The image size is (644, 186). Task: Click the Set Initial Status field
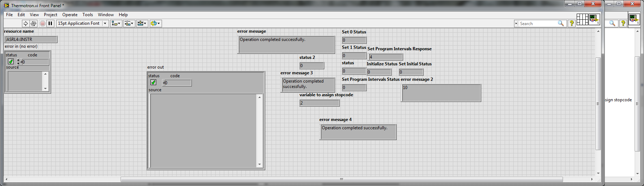pyautogui.click(x=411, y=72)
